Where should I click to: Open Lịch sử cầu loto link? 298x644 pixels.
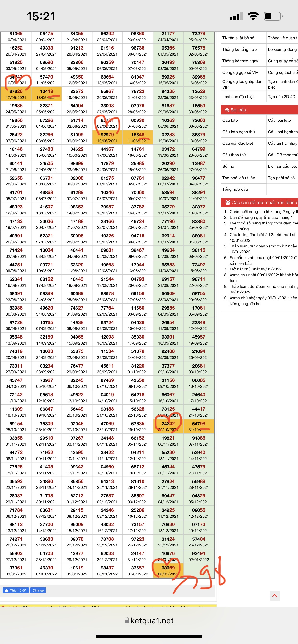[x=282, y=166]
